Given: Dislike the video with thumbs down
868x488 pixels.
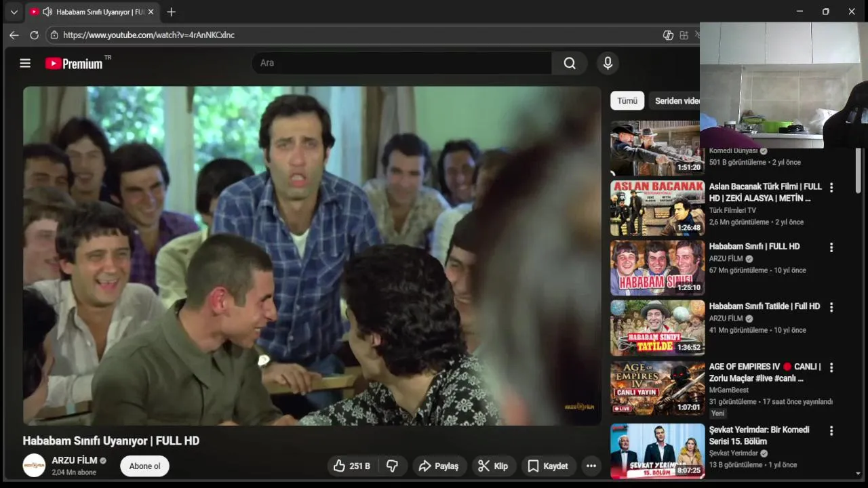Looking at the screenshot, I should click(x=392, y=466).
